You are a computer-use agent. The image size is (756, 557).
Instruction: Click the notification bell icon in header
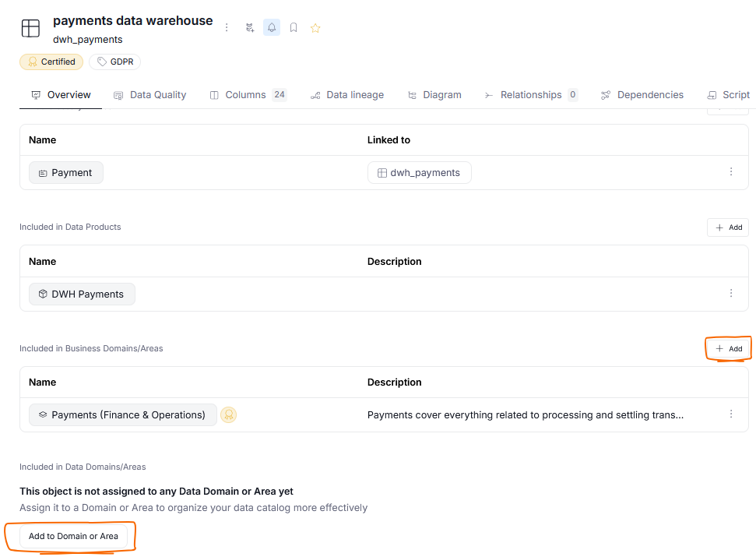tap(272, 27)
